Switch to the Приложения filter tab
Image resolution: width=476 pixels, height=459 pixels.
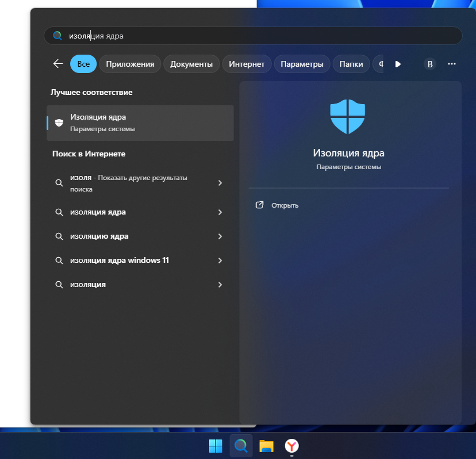[x=130, y=64]
